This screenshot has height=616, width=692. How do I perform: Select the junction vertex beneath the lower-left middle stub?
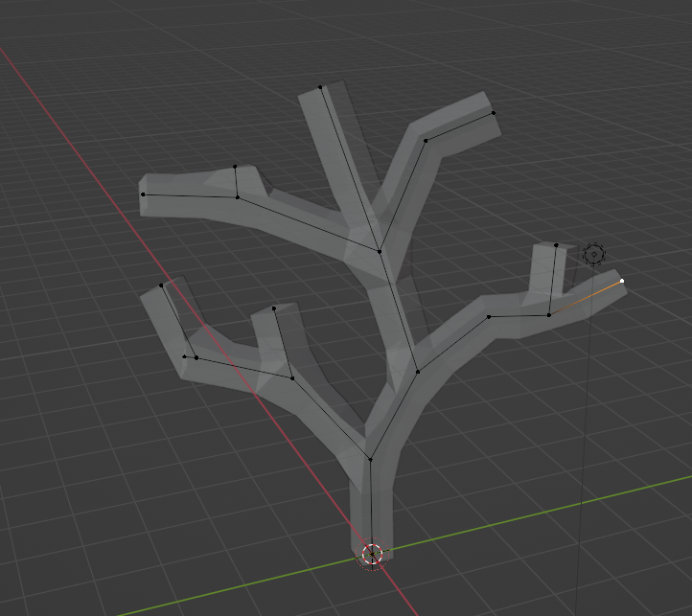292,378
